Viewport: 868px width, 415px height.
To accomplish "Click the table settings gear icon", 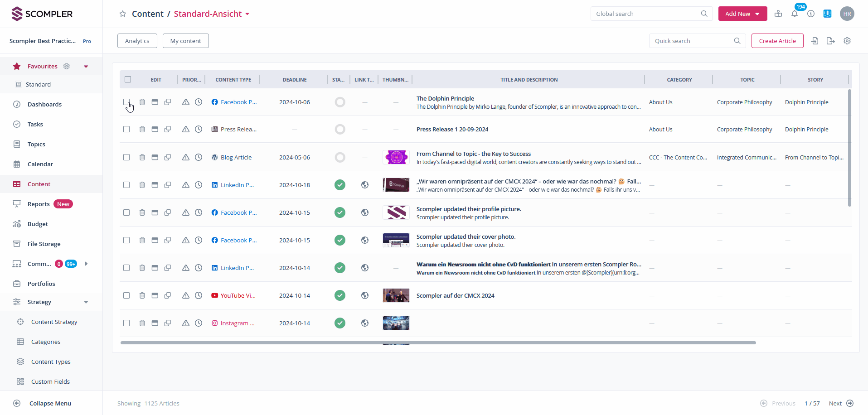I will click(x=847, y=41).
